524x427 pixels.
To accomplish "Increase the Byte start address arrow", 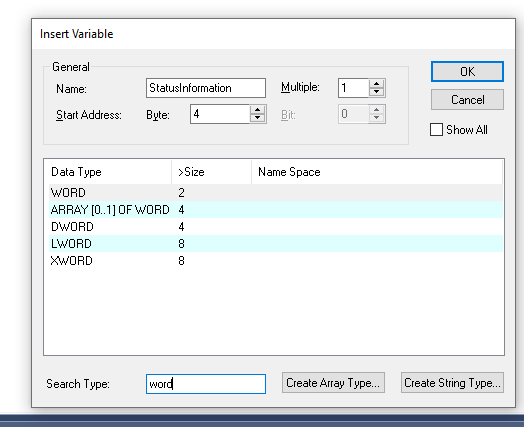I will click(x=257, y=110).
